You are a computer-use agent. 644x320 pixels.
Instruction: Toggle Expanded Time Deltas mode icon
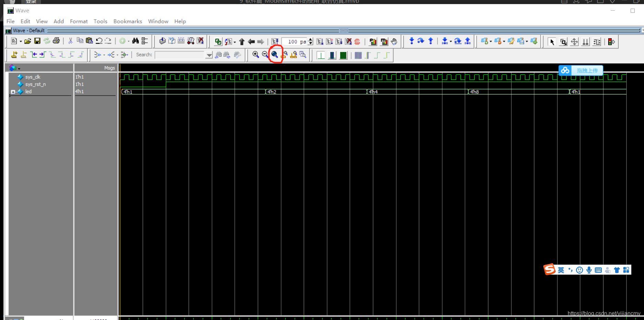332,55
